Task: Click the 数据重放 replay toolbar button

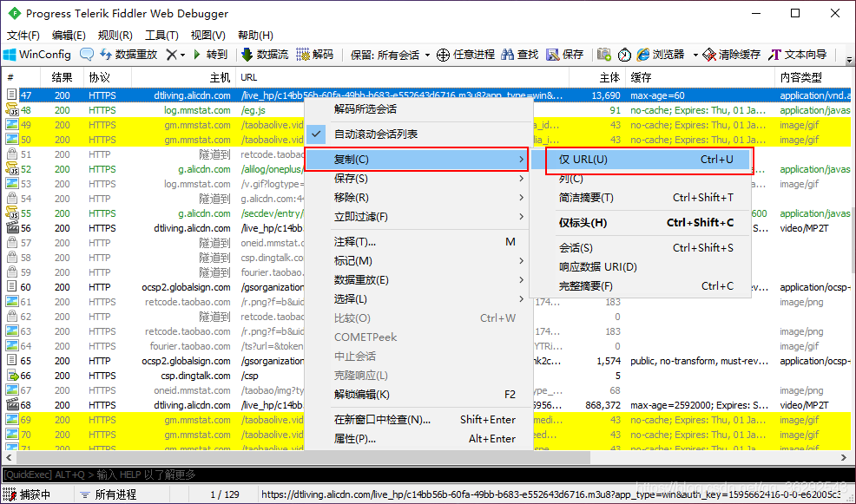Action: tap(128, 55)
